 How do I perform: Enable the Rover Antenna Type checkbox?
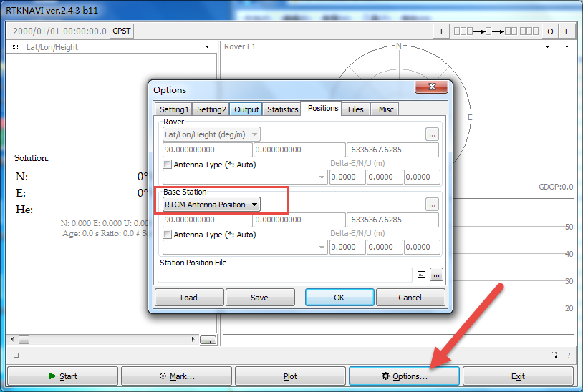point(168,165)
